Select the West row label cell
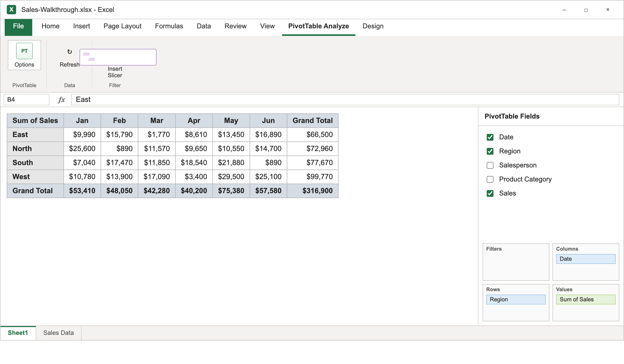 (35, 177)
